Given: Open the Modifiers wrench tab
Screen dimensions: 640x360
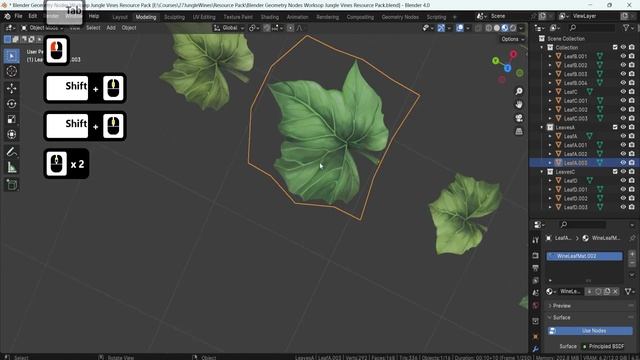Looking at the screenshot, I should click(x=536, y=349).
